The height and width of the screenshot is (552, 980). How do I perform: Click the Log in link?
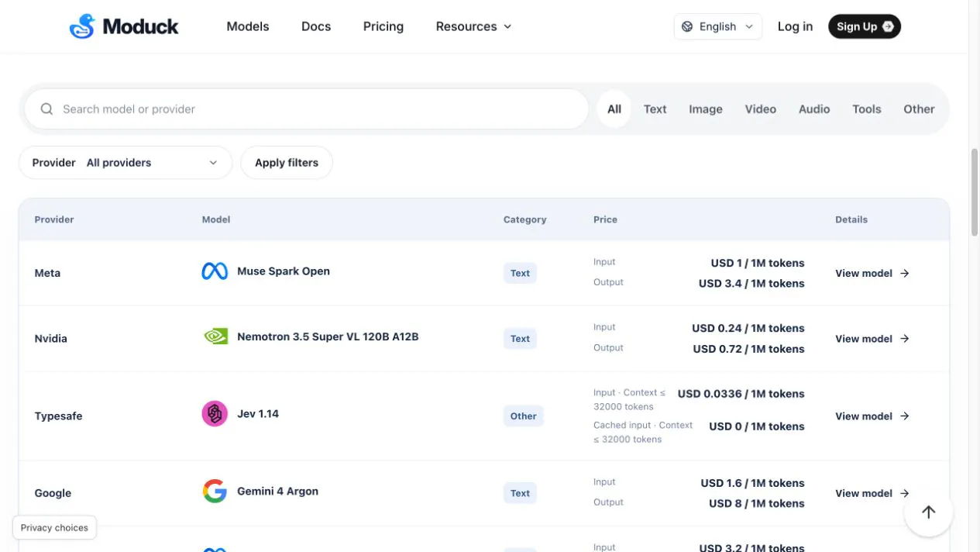[x=796, y=26]
